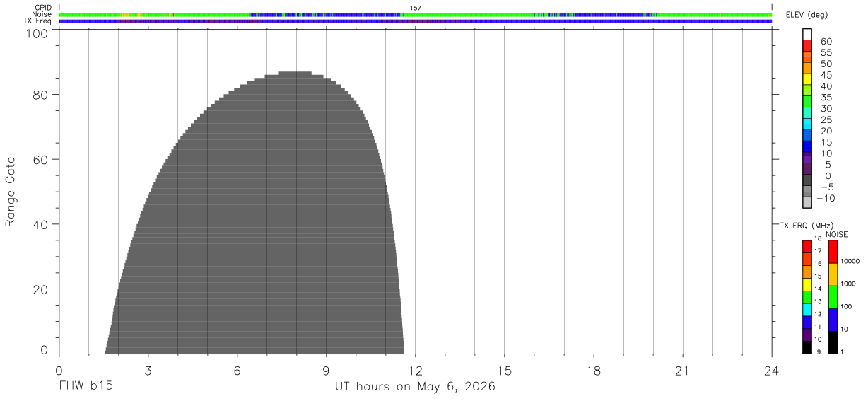Select the green 100–1000 swatch in NOISE colorbar
The width and height of the screenshot is (868, 401).
pos(833,297)
